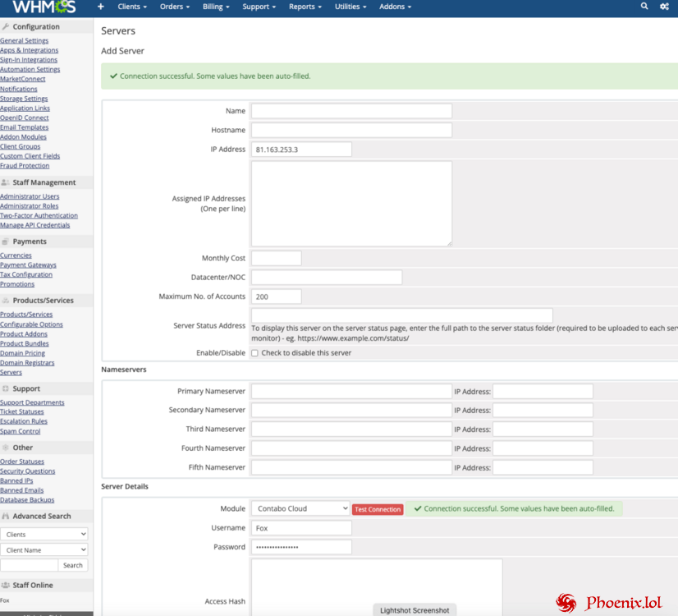Click into the Hostname input field
The width and height of the screenshot is (678, 616).
click(351, 130)
